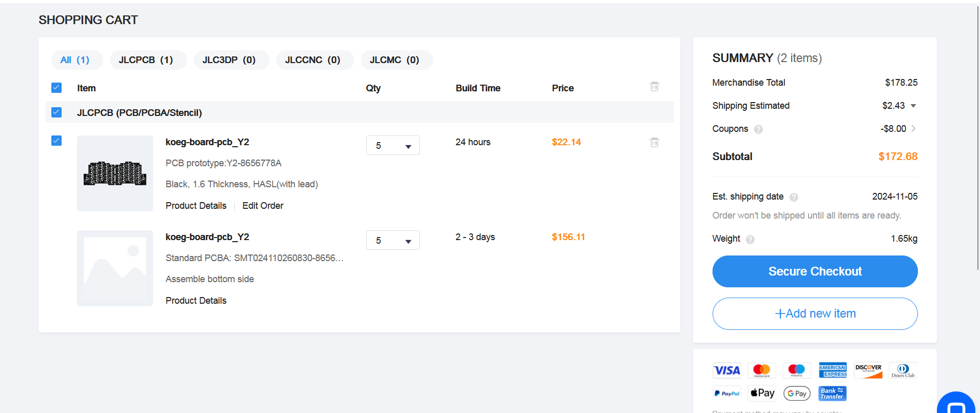The width and height of the screenshot is (980, 413).
Task: Switch to the JLC3DP (0) tab
Action: pyautogui.click(x=229, y=60)
